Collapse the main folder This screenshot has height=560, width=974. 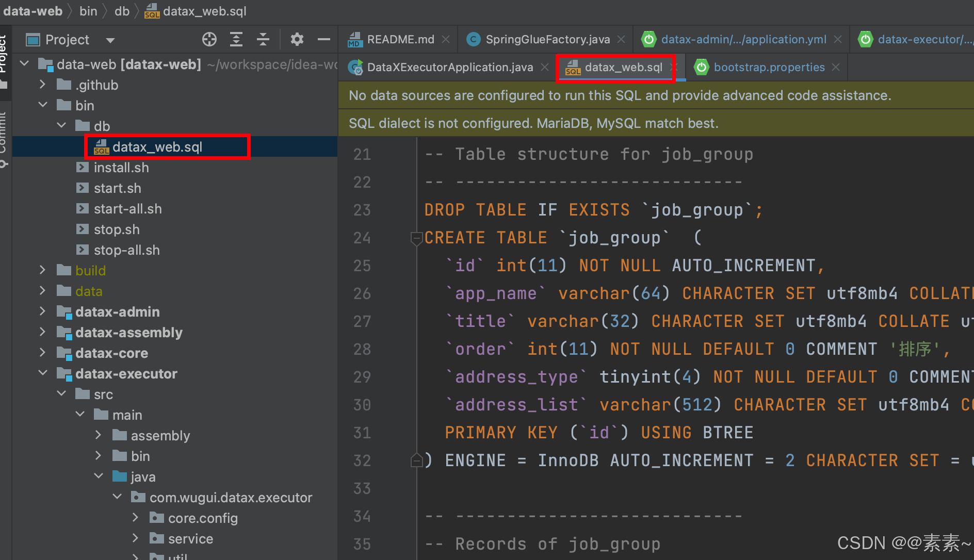coord(79,415)
